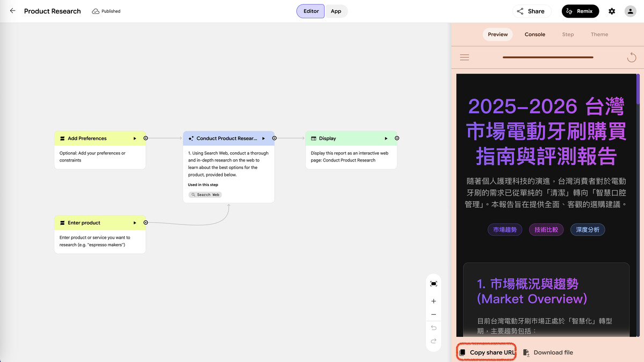This screenshot has width=644, height=362.
Task: Zoom out on the canvas with minus
Action: click(x=434, y=315)
